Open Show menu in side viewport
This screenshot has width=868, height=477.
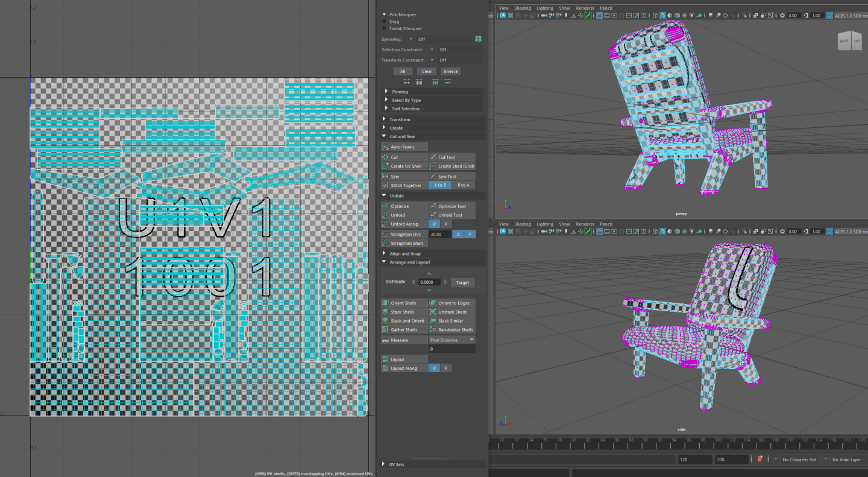pos(565,224)
